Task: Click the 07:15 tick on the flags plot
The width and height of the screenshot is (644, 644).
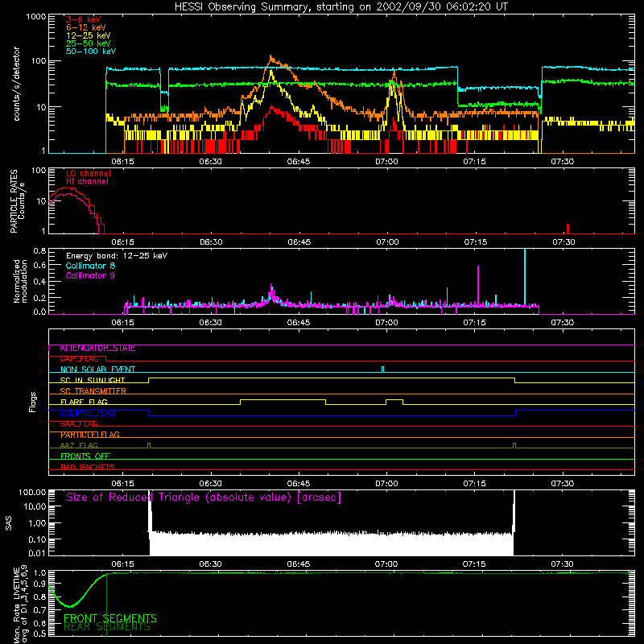Action: (474, 484)
